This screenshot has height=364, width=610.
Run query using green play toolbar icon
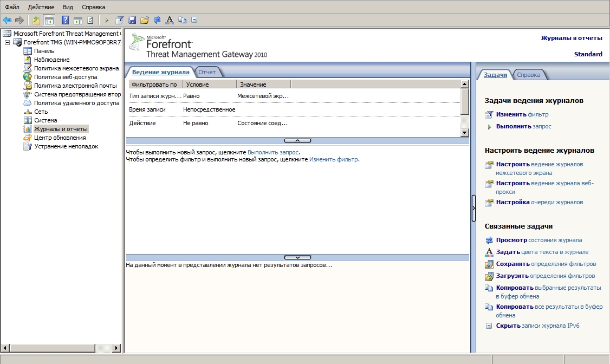point(107,20)
